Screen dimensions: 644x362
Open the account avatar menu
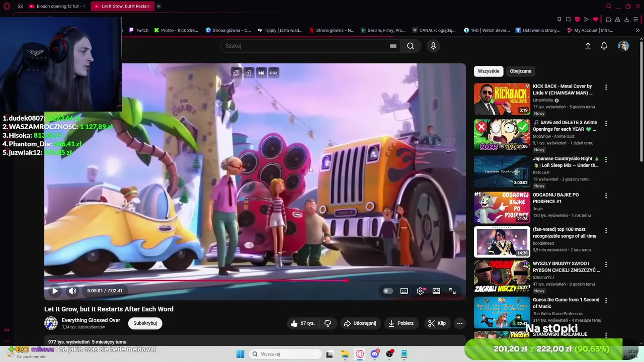pyautogui.click(x=623, y=46)
